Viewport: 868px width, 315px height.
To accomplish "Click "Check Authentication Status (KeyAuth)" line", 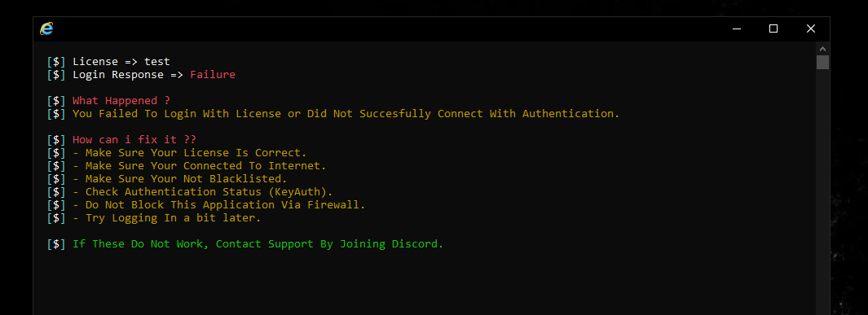I will 203,192.
